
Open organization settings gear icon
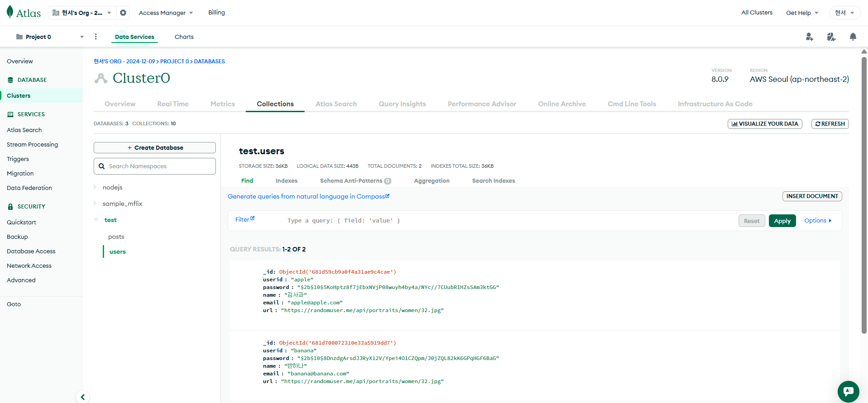[123, 13]
